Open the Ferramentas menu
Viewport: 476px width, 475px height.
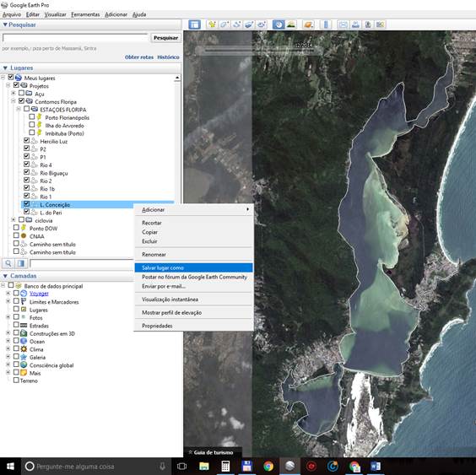pyautogui.click(x=85, y=14)
